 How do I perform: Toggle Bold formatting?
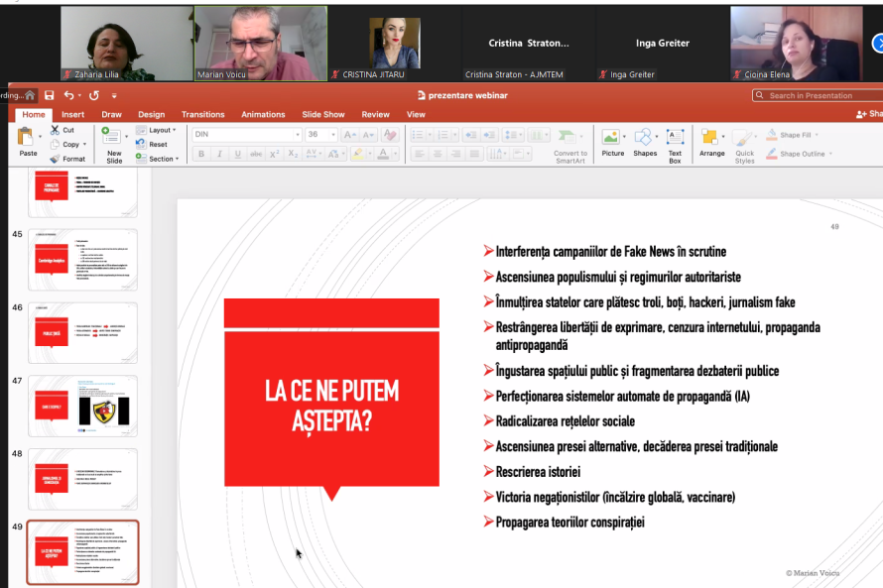tap(201, 154)
